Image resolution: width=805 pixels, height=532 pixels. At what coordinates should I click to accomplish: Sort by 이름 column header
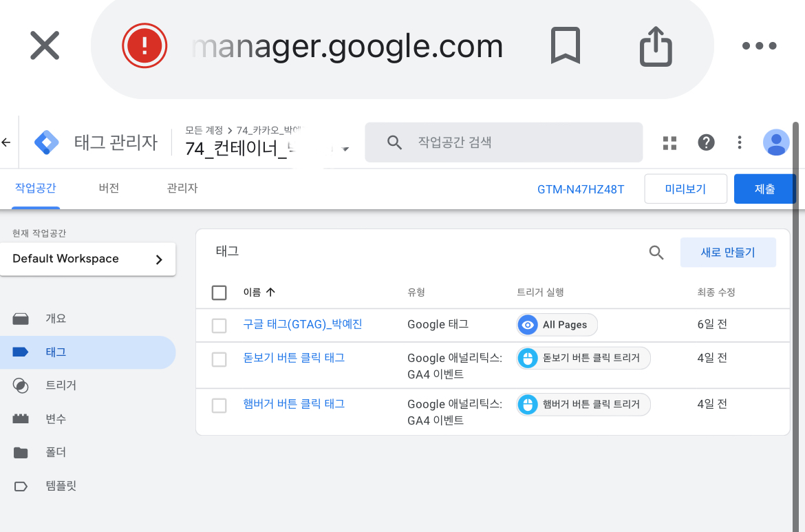pos(259,292)
